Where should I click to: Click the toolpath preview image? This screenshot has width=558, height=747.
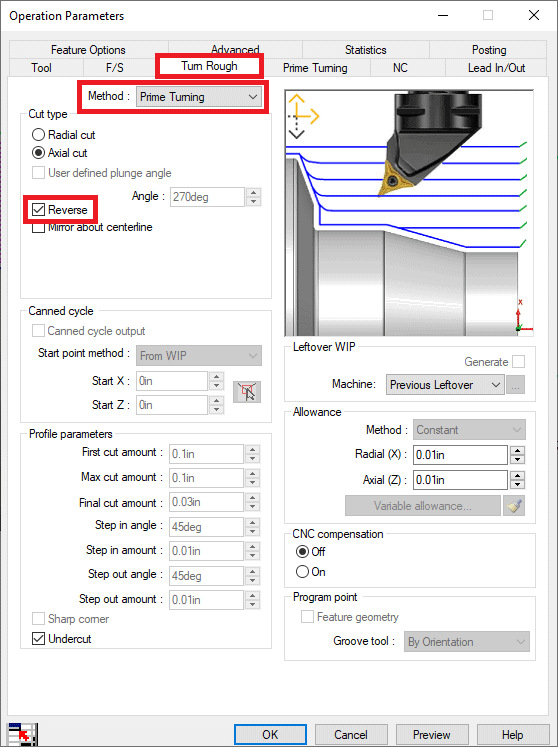(x=409, y=213)
